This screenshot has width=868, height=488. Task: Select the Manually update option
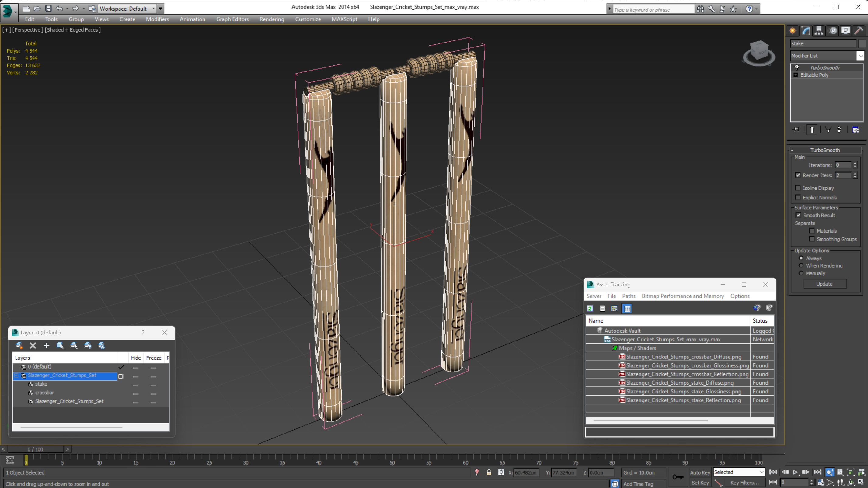(801, 273)
